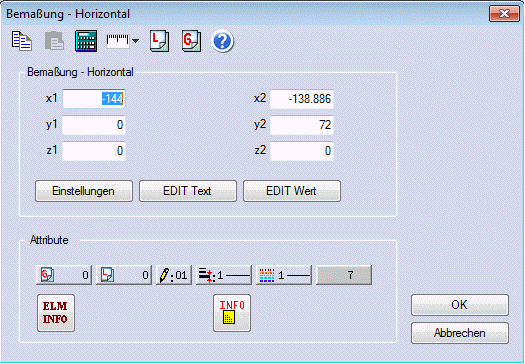Image resolution: width=525 pixels, height=364 pixels.
Task: Click the z1 coordinate field
Action: [x=94, y=151]
